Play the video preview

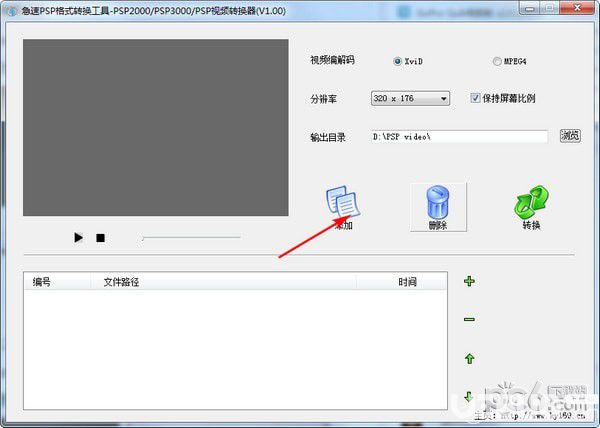(x=78, y=238)
